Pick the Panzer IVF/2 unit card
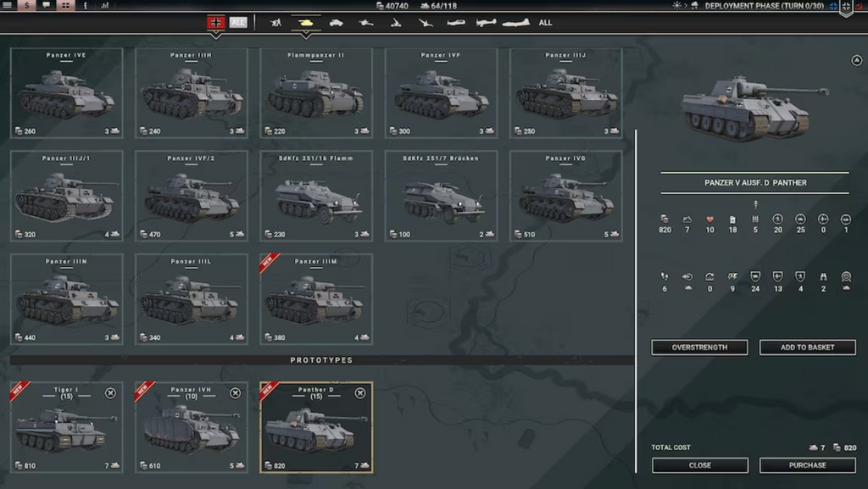The image size is (868, 489). (x=191, y=196)
